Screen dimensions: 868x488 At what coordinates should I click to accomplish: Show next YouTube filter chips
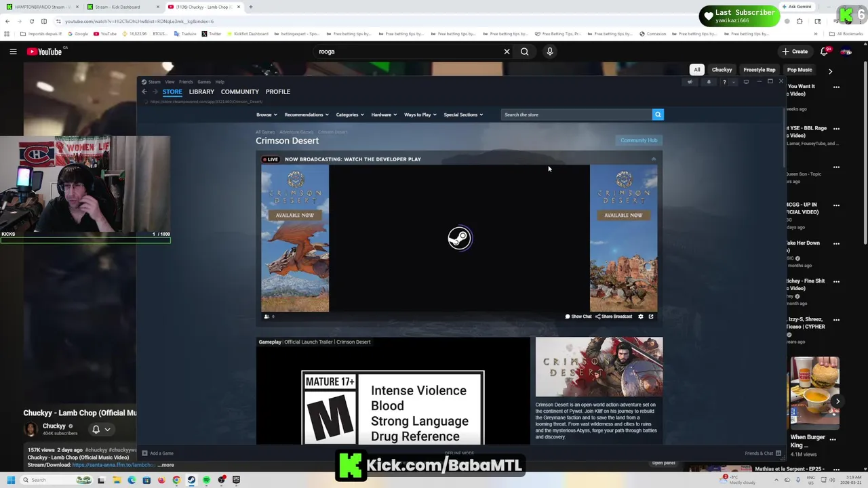[831, 70]
